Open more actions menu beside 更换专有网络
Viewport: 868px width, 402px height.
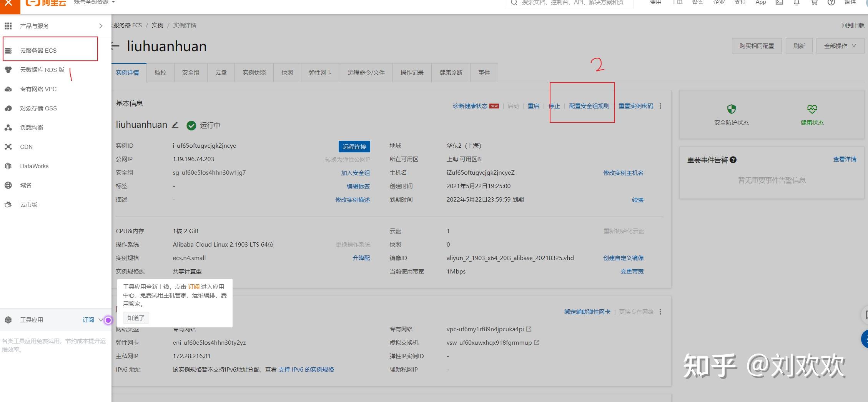click(x=660, y=312)
